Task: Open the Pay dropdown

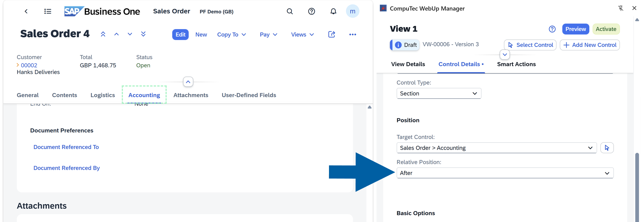Action: coord(269,34)
